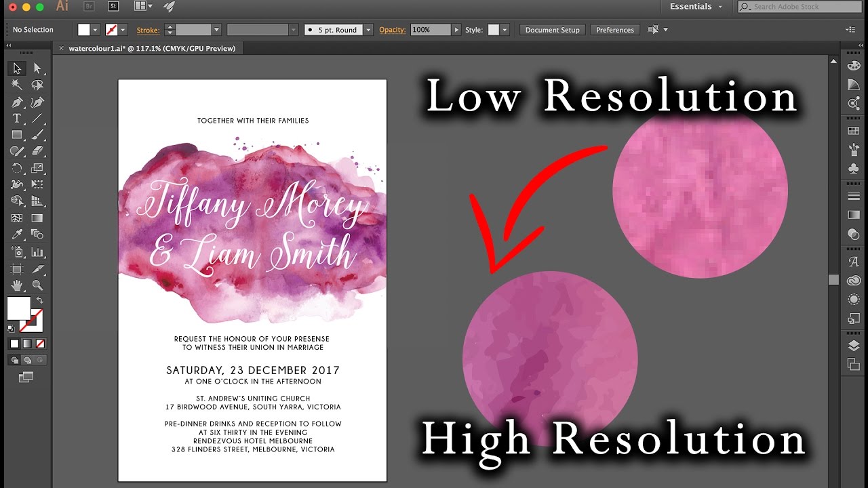Open the arrange documents dropdown

tap(143, 6)
